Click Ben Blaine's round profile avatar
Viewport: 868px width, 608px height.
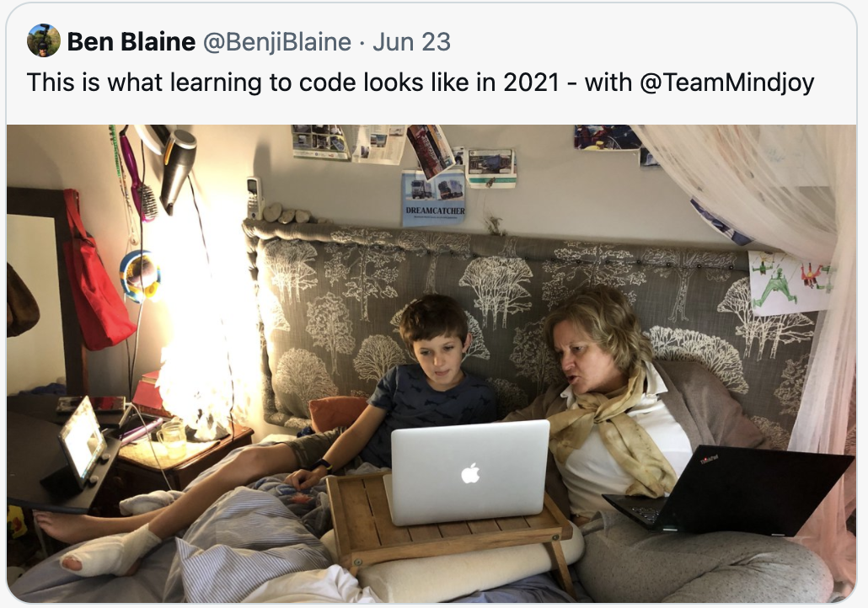pyautogui.click(x=44, y=40)
